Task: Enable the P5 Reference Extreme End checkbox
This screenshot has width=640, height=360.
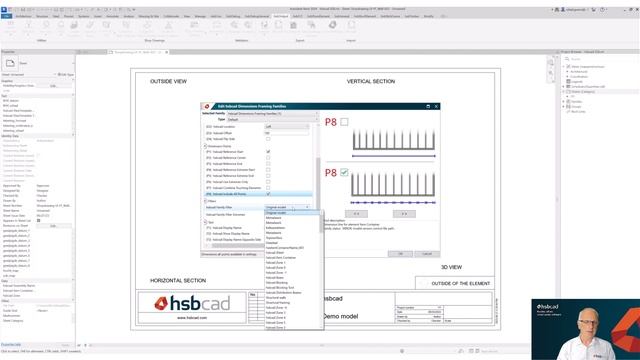Action: 268,176
